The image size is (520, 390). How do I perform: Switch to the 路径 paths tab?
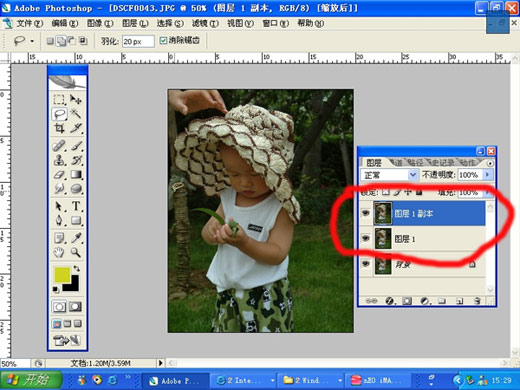[415, 162]
